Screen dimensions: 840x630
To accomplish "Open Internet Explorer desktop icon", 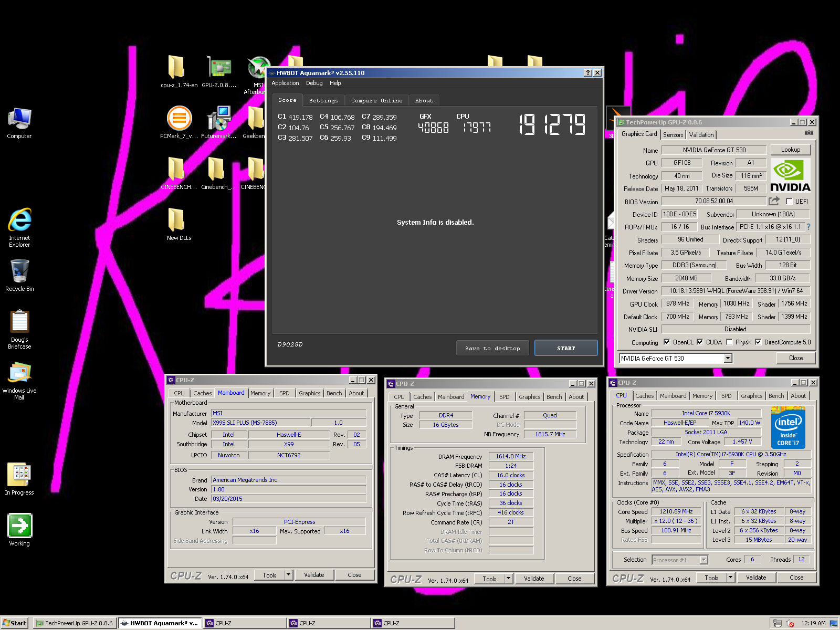I will (19, 227).
